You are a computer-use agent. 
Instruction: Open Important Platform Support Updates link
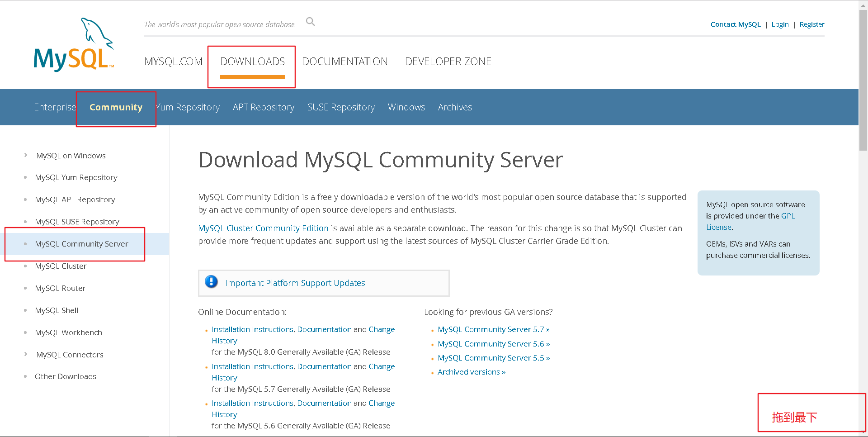[295, 283]
